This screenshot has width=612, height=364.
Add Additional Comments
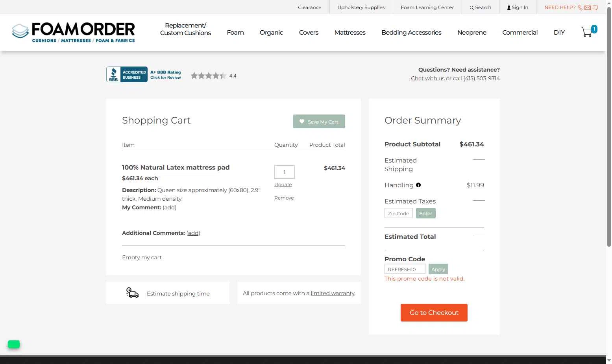tap(193, 233)
